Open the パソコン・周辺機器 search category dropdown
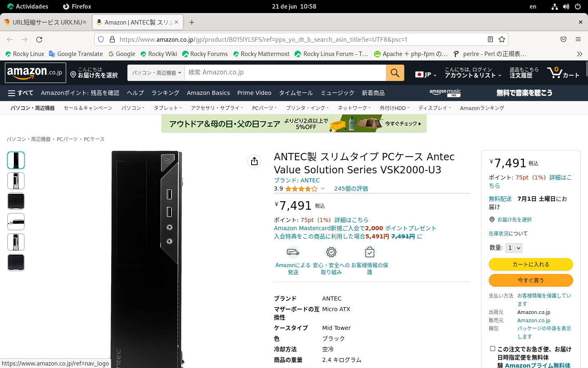The height and width of the screenshot is (368, 588). coord(156,73)
